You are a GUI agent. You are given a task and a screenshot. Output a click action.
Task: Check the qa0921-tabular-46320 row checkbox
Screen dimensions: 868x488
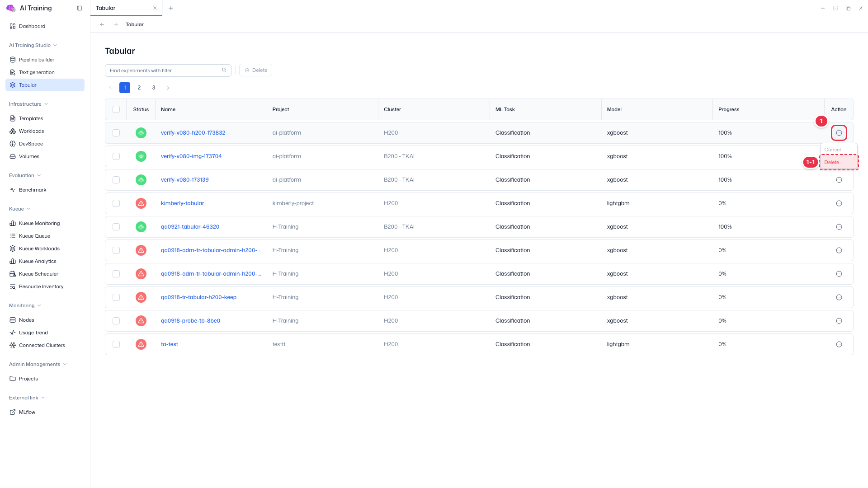pos(116,227)
